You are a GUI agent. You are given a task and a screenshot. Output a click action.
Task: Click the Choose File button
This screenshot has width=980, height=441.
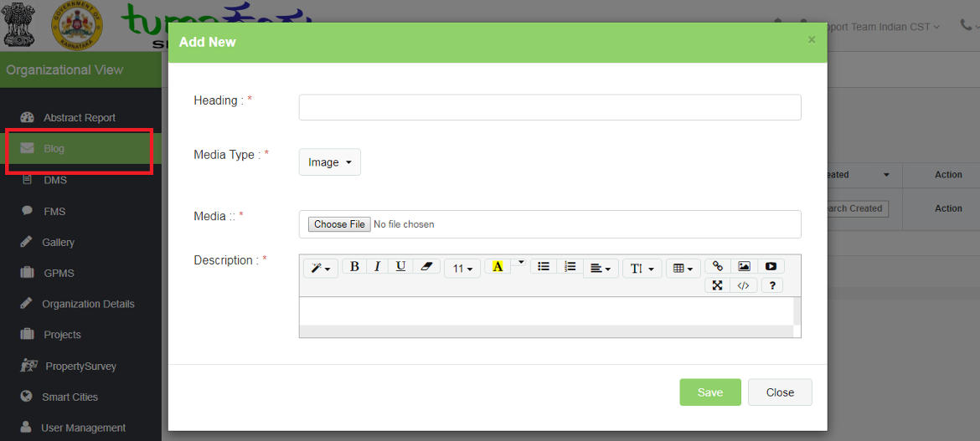point(339,224)
